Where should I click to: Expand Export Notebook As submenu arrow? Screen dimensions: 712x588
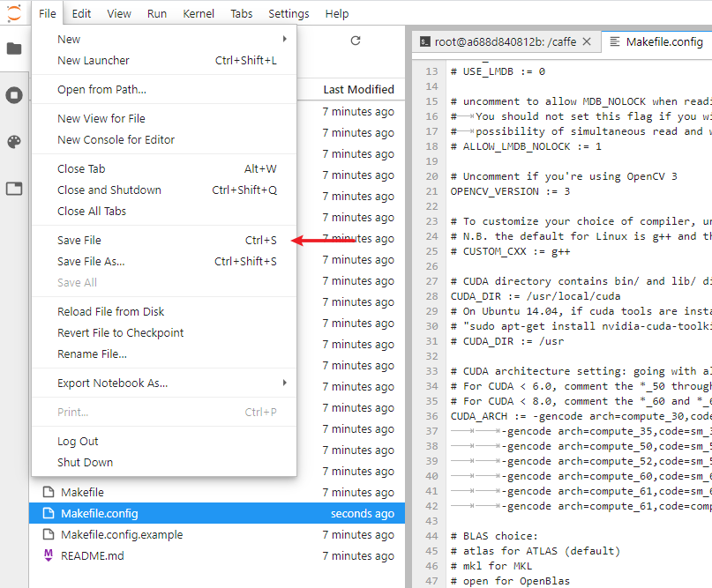[285, 383]
